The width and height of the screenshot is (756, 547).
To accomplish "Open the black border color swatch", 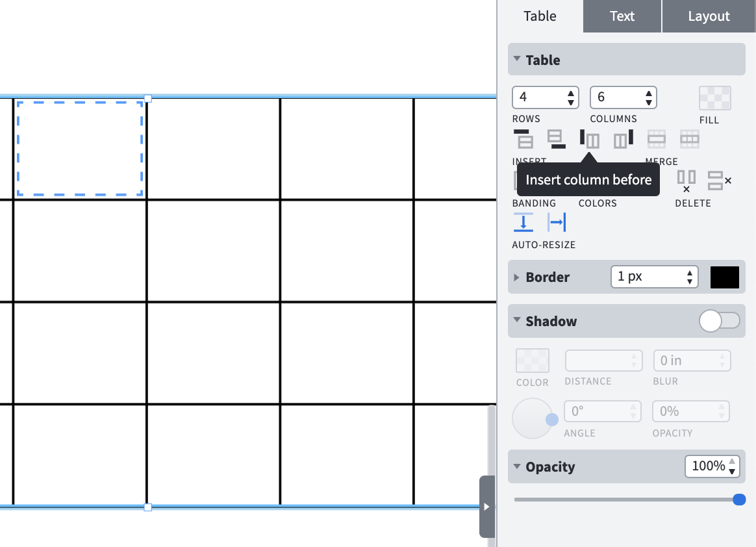I will point(725,277).
